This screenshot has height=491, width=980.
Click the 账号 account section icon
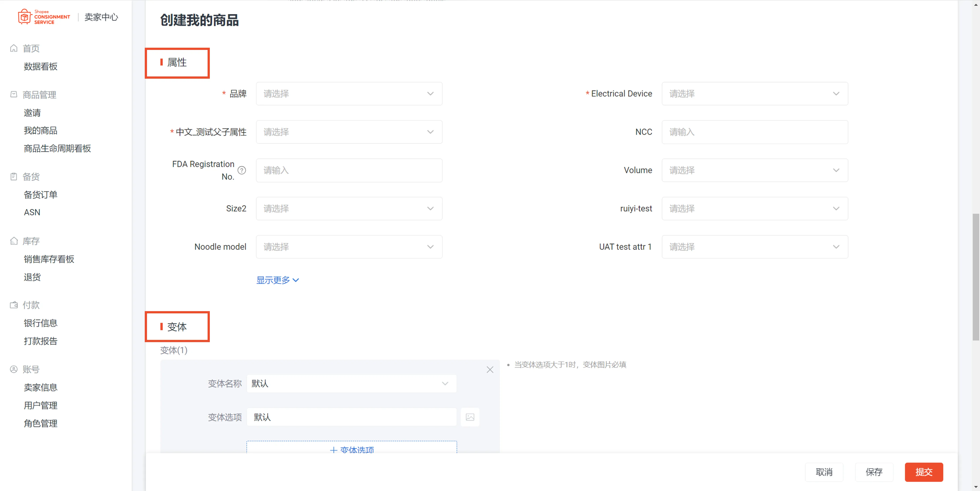[14, 369]
